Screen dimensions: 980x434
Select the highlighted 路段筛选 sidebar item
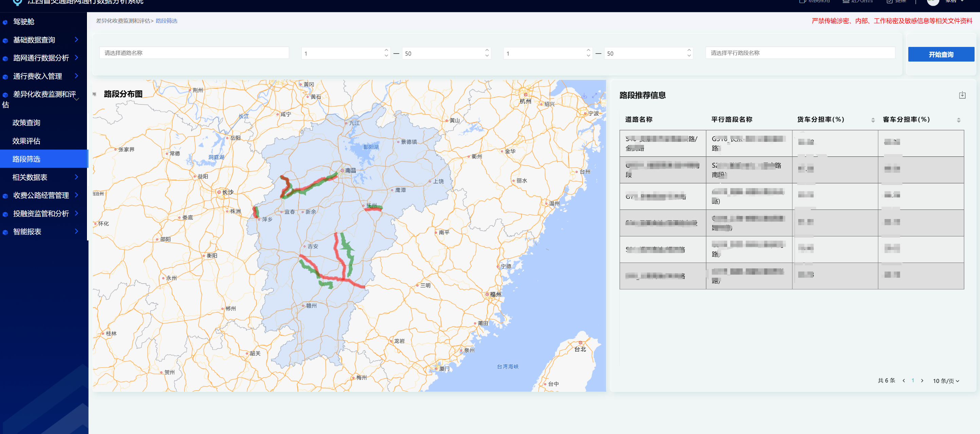click(44, 159)
